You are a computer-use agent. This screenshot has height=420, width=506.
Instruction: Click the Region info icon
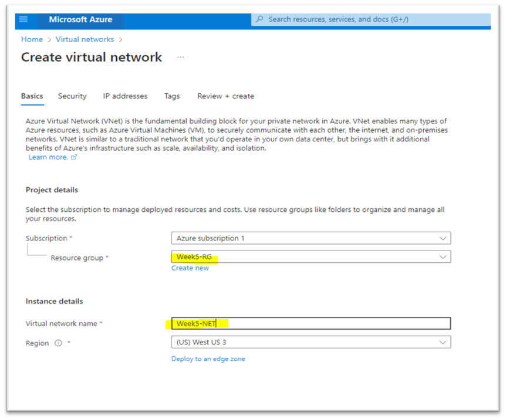point(58,343)
